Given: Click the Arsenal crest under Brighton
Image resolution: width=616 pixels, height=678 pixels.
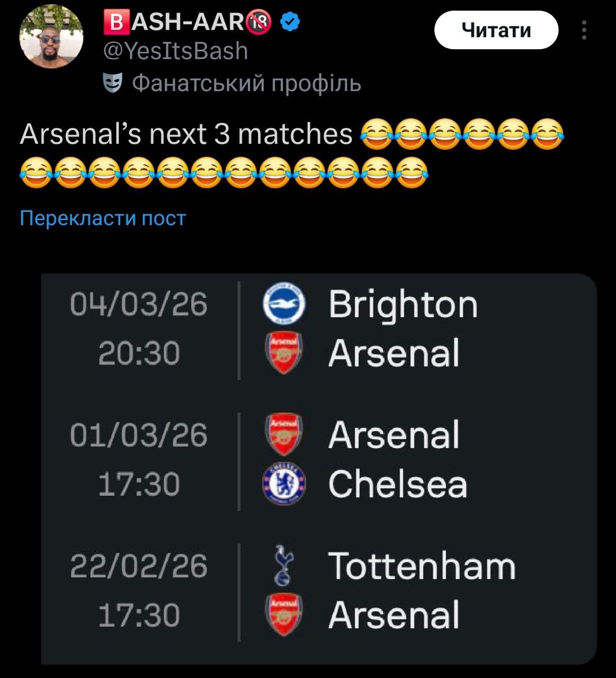Looking at the screenshot, I should click(x=284, y=352).
